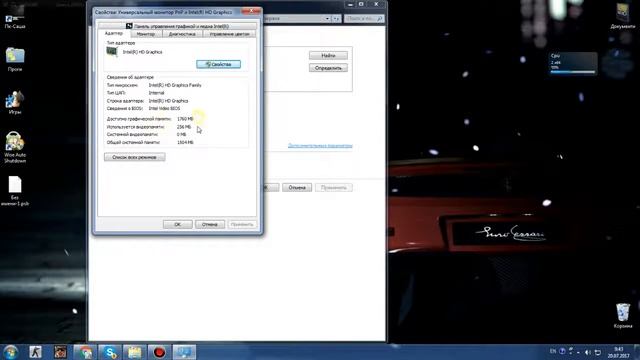Click the 256 MB dedicated video memory value
This screenshot has height=360, width=640.
pyautogui.click(x=184, y=127)
